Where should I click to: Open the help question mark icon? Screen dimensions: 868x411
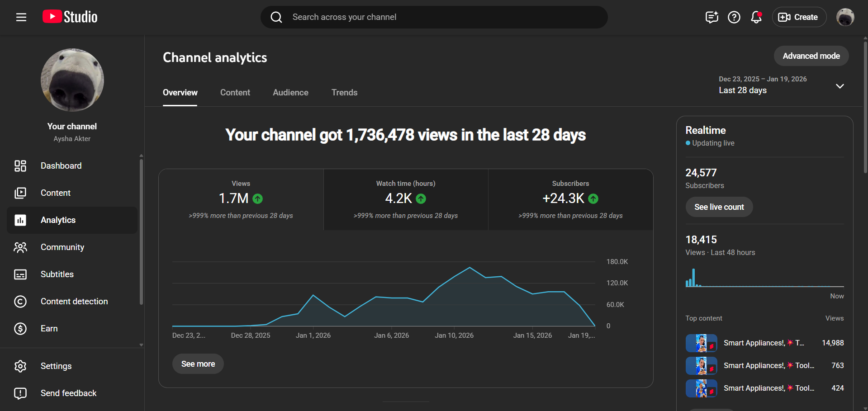pos(734,17)
